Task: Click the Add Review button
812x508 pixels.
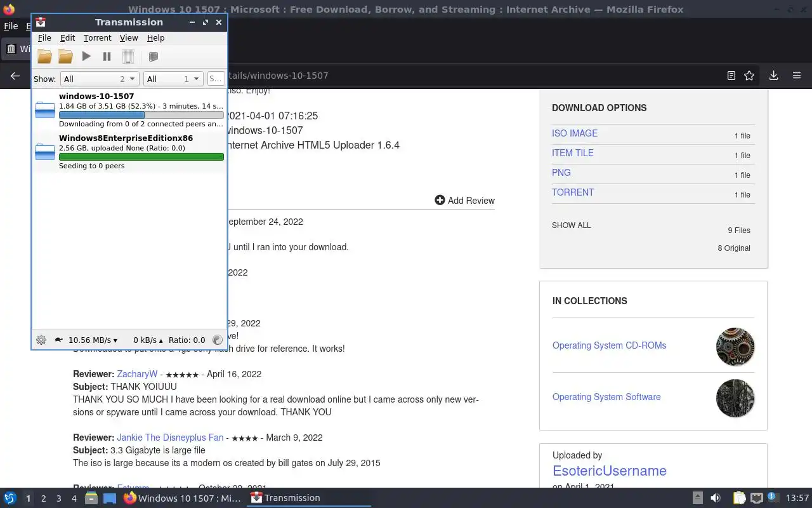Action: [464, 200]
